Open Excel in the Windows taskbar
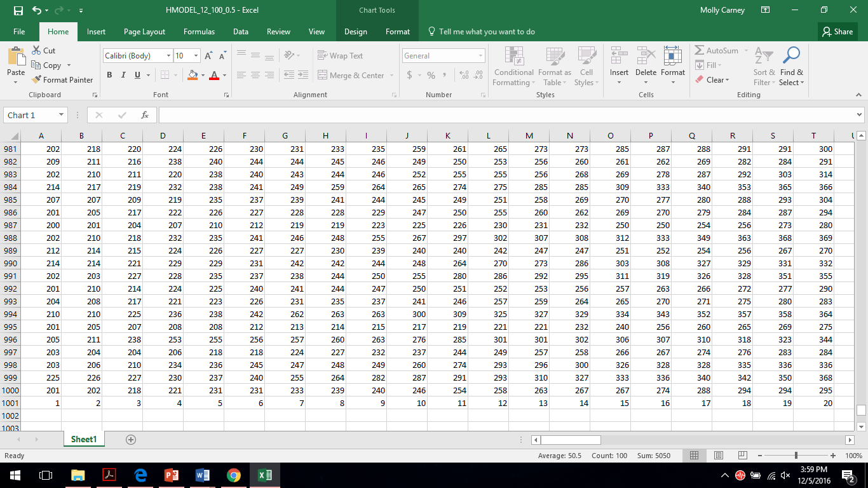The height and width of the screenshot is (488, 868). coord(265,475)
